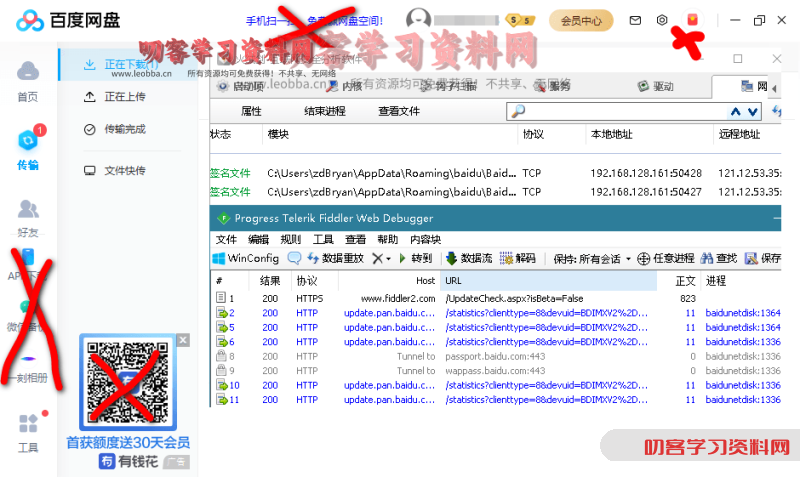Select connection row with port 50428

pos(495,173)
